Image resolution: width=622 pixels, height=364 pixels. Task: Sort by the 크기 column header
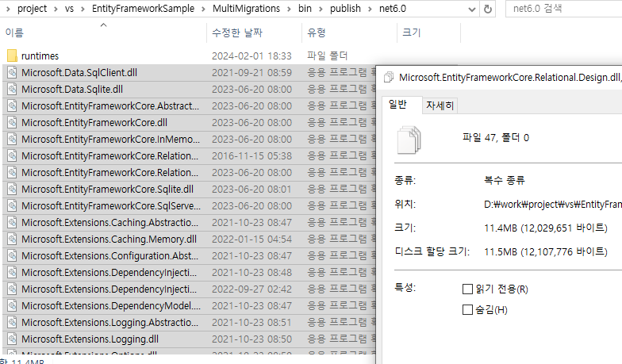428,33
